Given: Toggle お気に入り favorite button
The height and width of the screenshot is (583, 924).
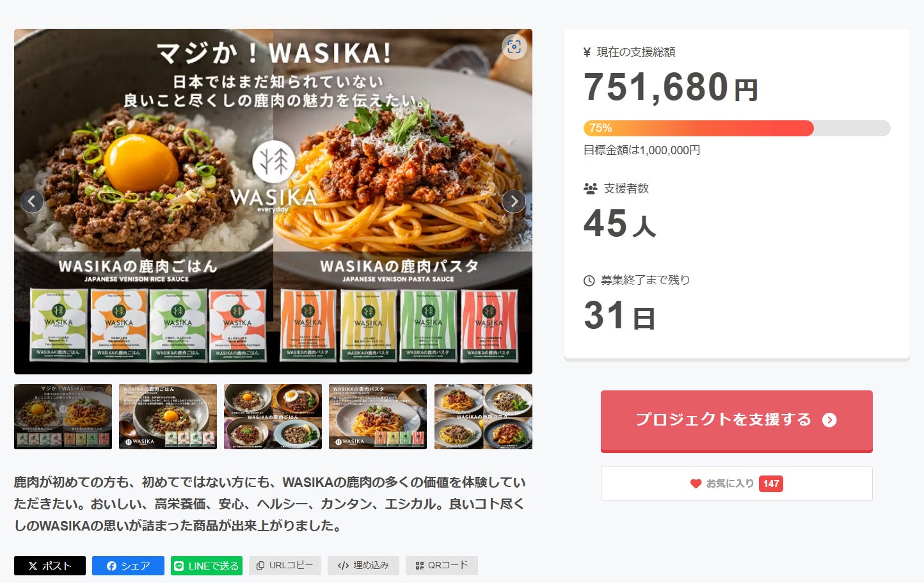Looking at the screenshot, I should pos(737,484).
